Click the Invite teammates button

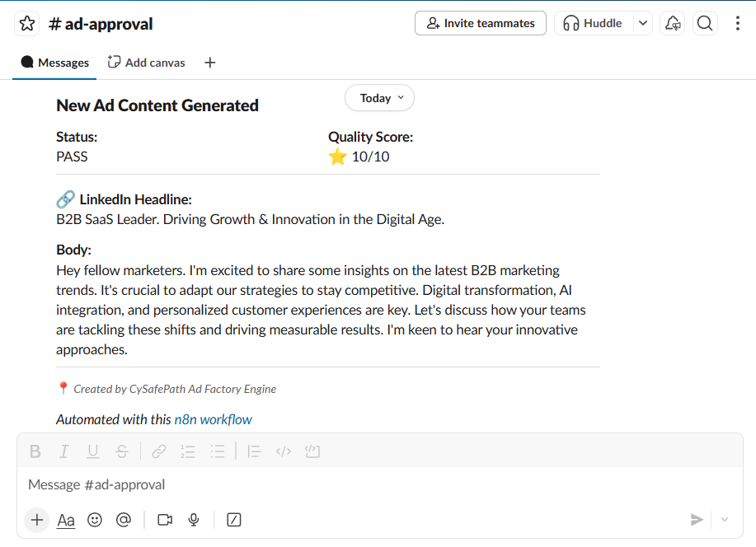click(480, 24)
